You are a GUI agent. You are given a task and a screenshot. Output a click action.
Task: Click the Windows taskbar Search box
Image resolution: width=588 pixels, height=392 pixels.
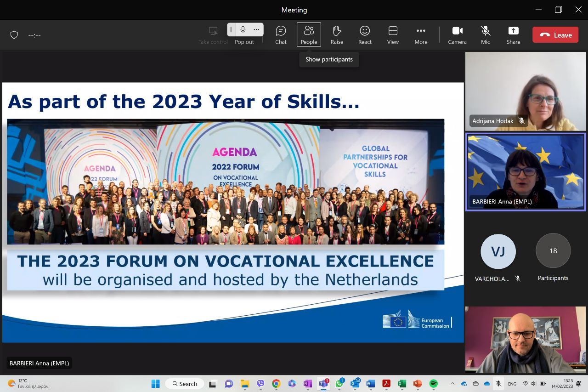(185, 384)
